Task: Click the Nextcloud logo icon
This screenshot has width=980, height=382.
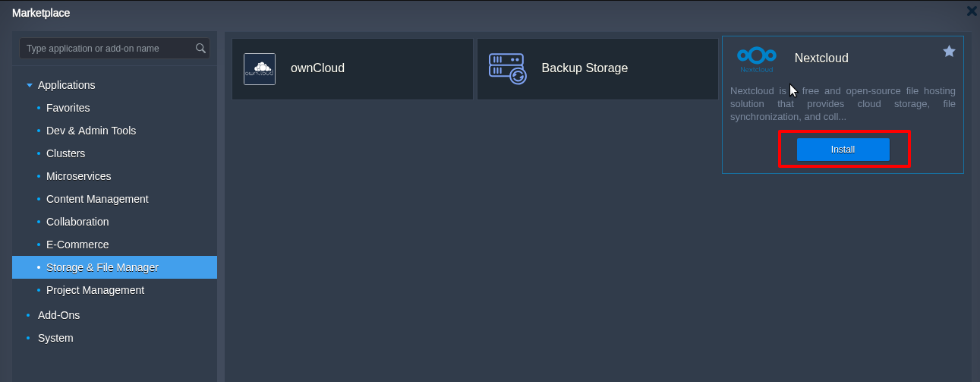Action: coord(756,58)
